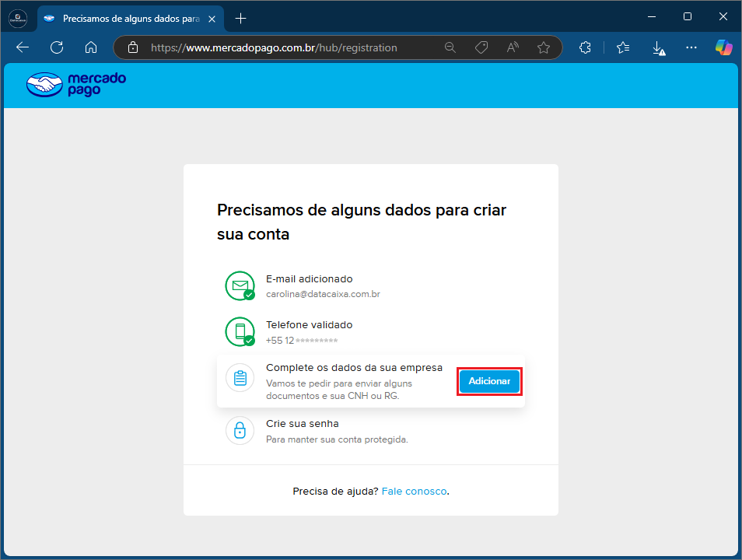Close the Precisamos de alguns dados tab
Viewport: 742px width, 560px height.
[212, 19]
